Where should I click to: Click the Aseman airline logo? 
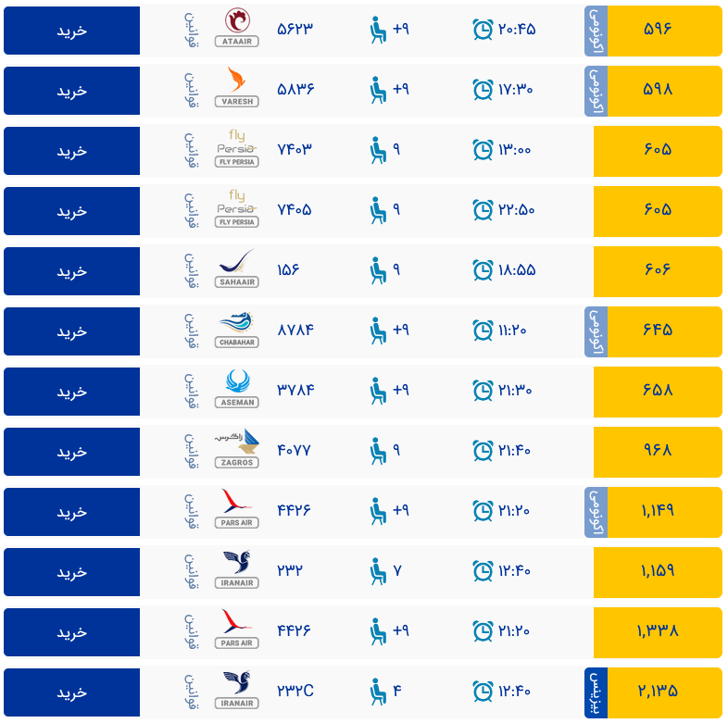pos(237,390)
